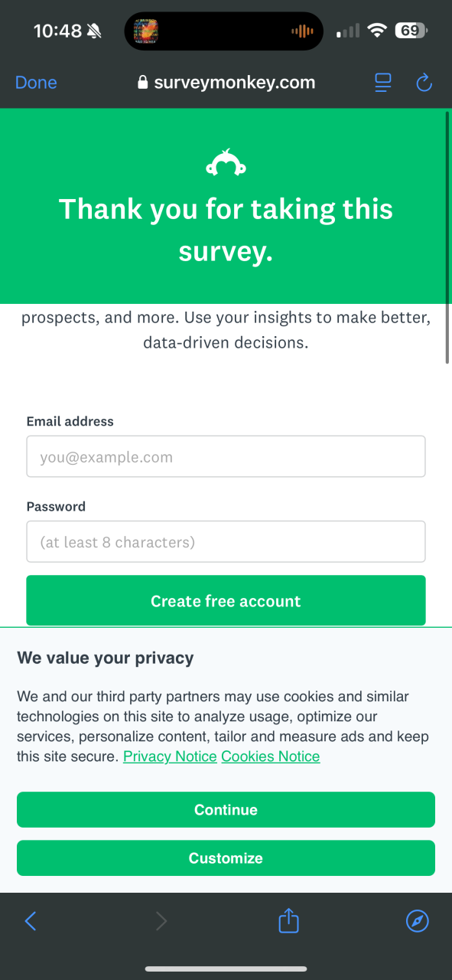Click the Create free account button
Image resolution: width=452 pixels, height=980 pixels.
[x=226, y=601]
